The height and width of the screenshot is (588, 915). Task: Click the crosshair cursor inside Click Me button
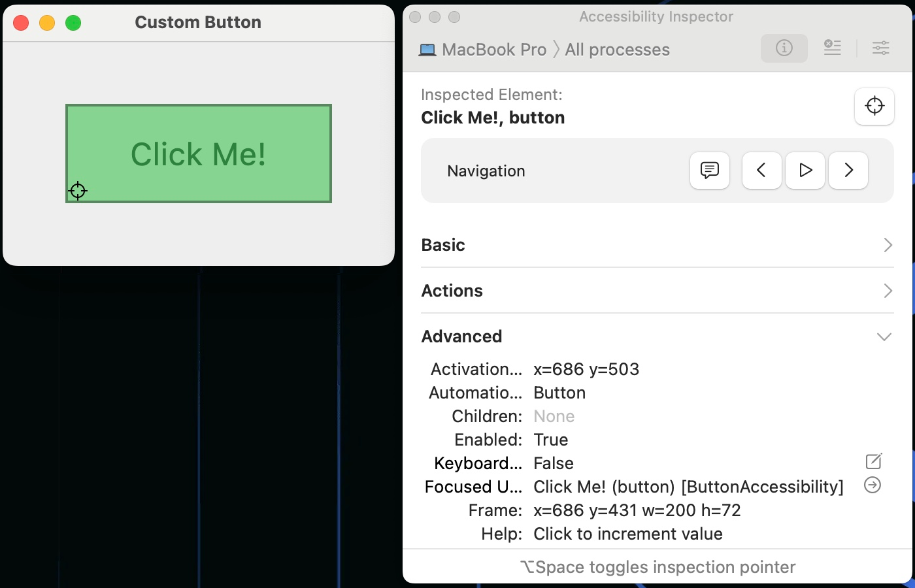[x=77, y=191]
